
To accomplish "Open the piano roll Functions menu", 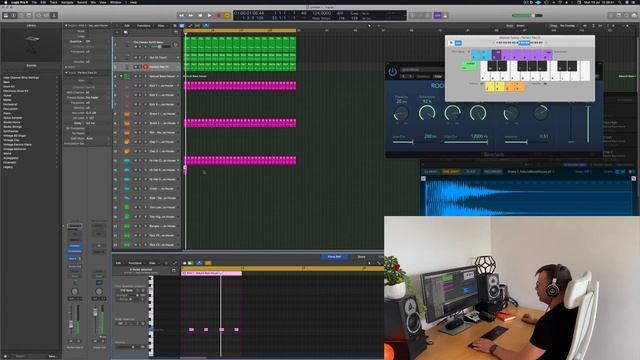I will click(135, 263).
